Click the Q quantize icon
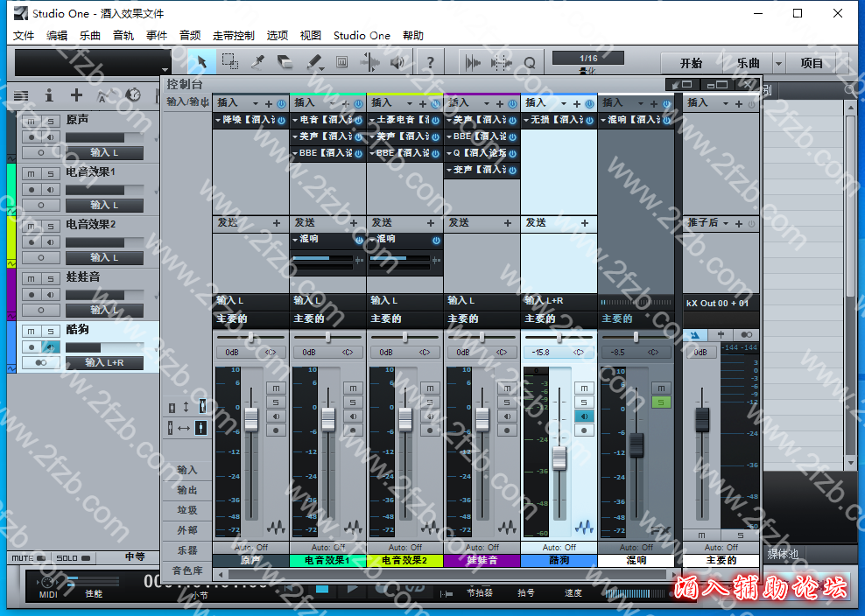This screenshot has width=865, height=616. click(530, 63)
